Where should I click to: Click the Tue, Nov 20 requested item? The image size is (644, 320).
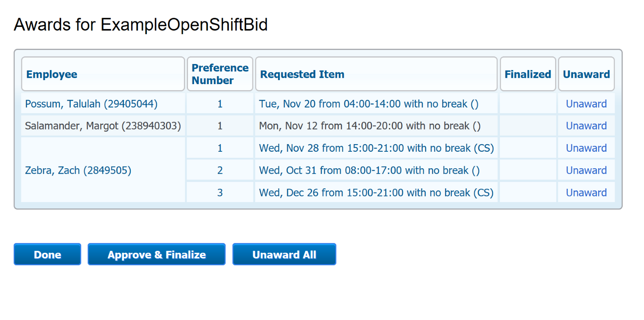(368, 104)
